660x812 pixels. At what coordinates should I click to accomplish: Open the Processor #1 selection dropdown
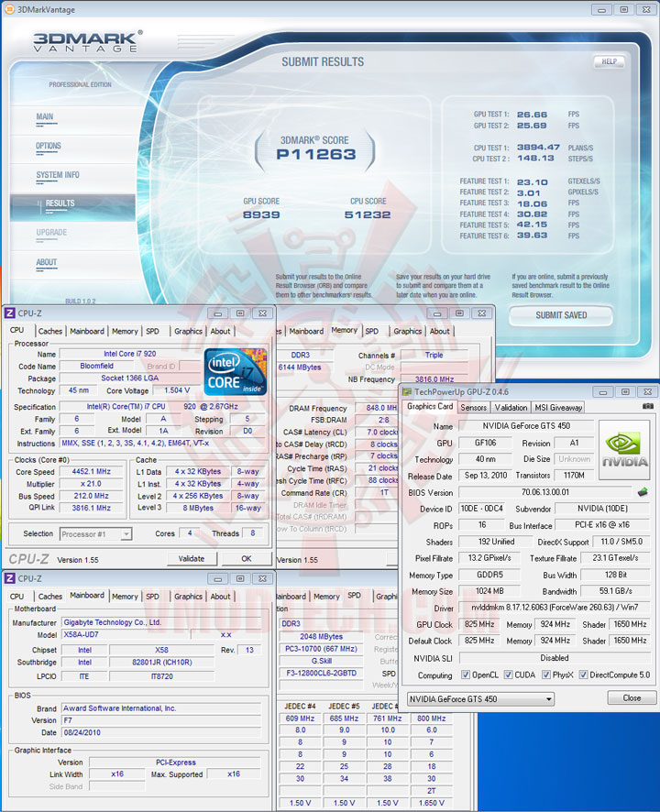(96, 534)
